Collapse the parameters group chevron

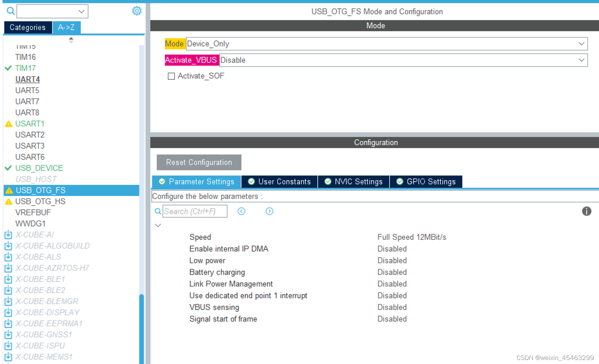158,225
